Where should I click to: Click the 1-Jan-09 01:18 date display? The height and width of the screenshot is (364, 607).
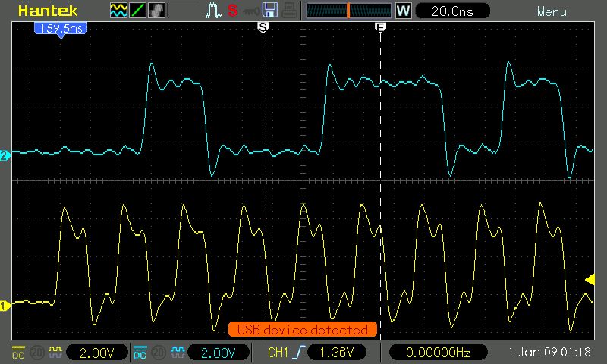point(549,352)
